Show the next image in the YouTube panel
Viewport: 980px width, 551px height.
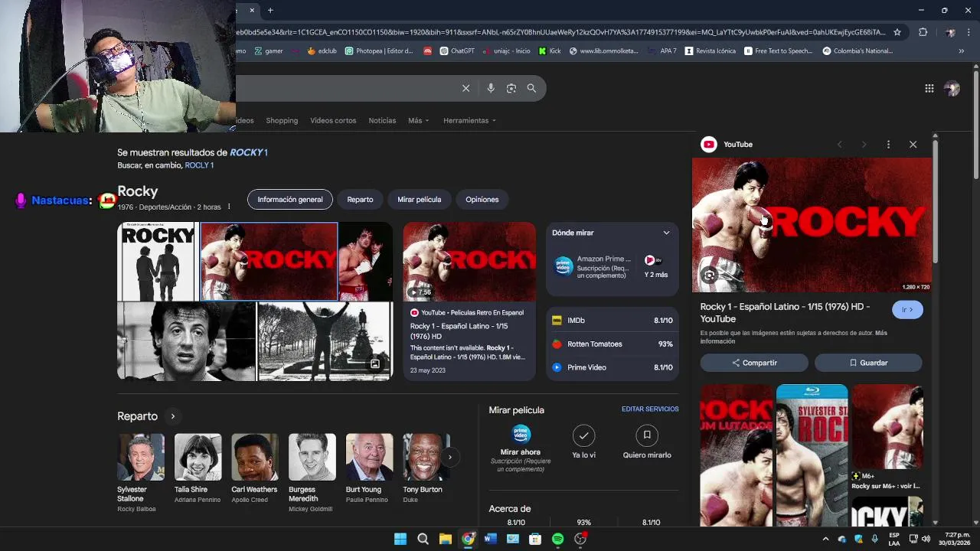tap(864, 144)
